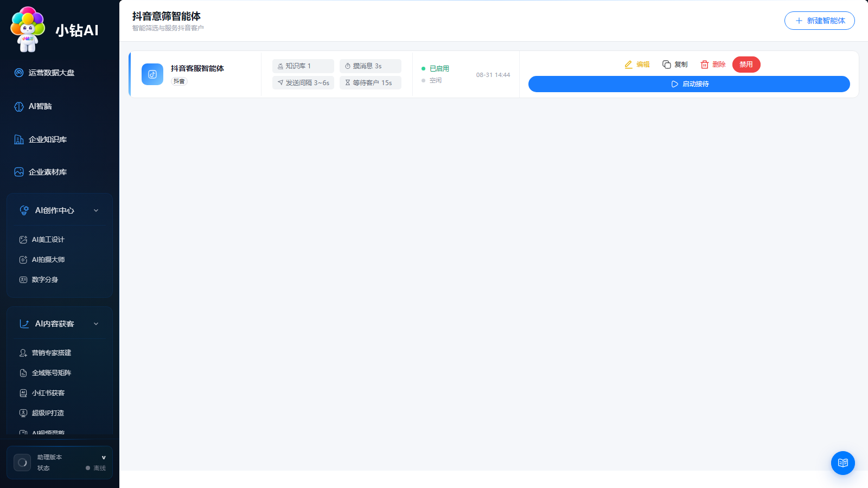The height and width of the screenshot is (488, 868).
Task: Click 新建智能体 button
Action: [820, 21]
